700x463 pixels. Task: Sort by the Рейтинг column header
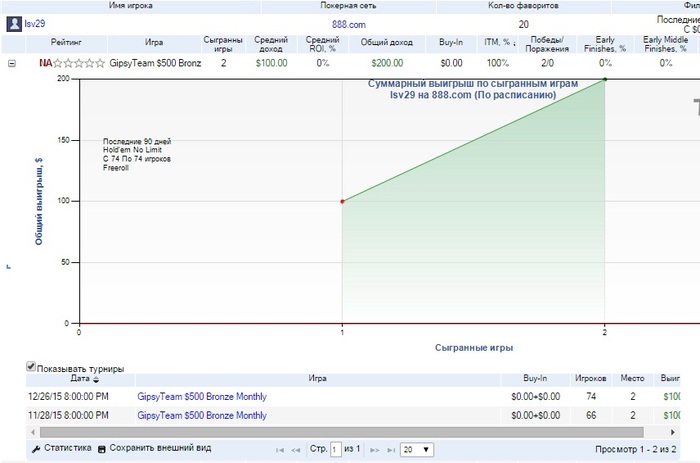66,42
